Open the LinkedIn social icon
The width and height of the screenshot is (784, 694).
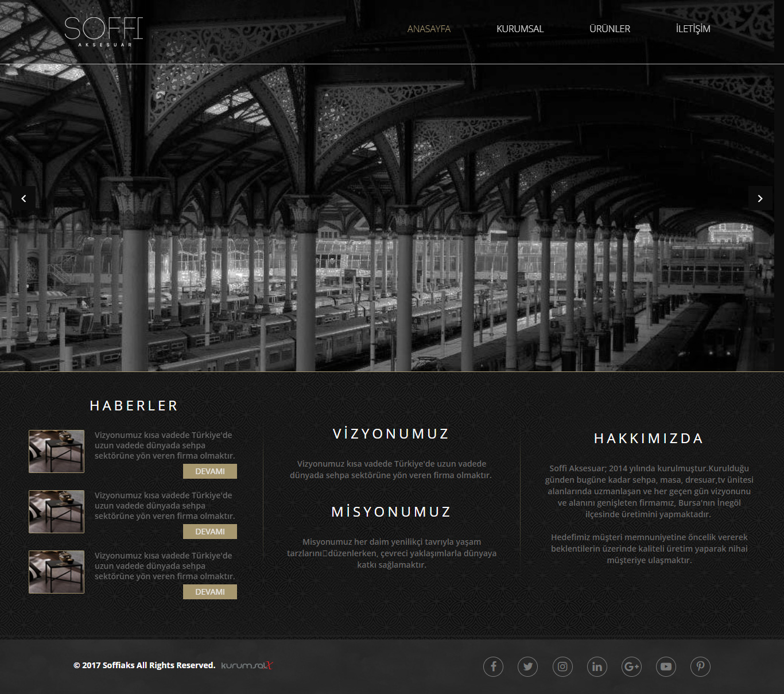coord(597,666)
